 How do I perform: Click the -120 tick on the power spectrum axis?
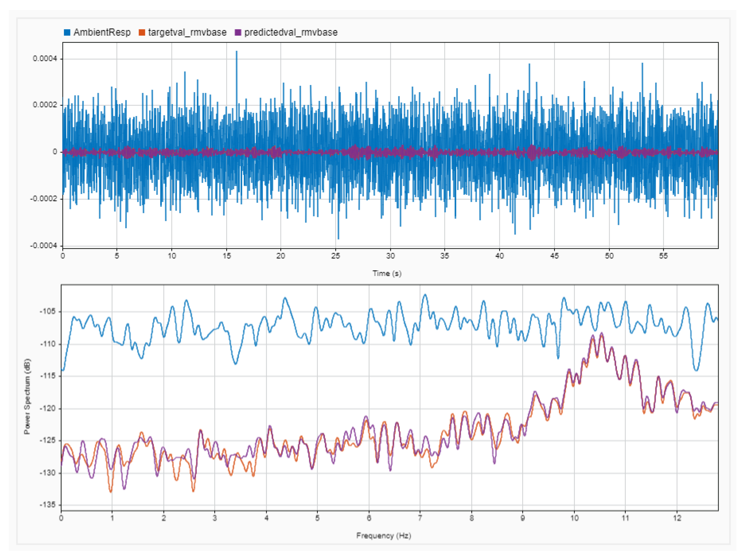(48, 408)
